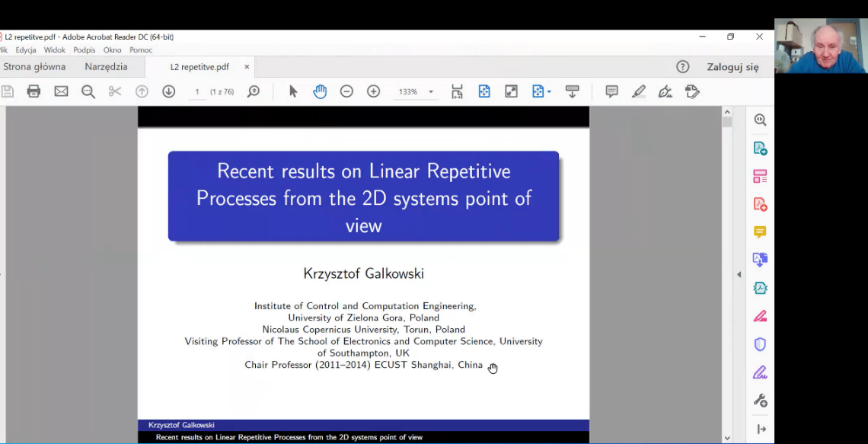Select the Hand pan tool
This screenshot has width=868, height=444.
pos(320,91)
